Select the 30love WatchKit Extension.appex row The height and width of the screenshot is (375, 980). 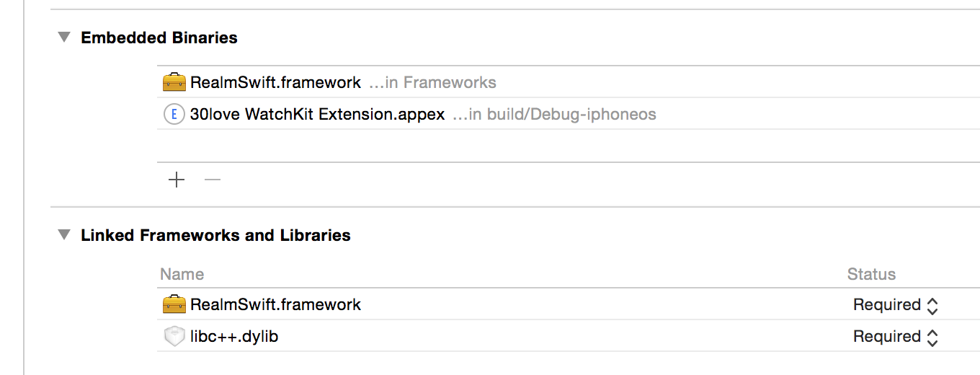pos(317,115)
